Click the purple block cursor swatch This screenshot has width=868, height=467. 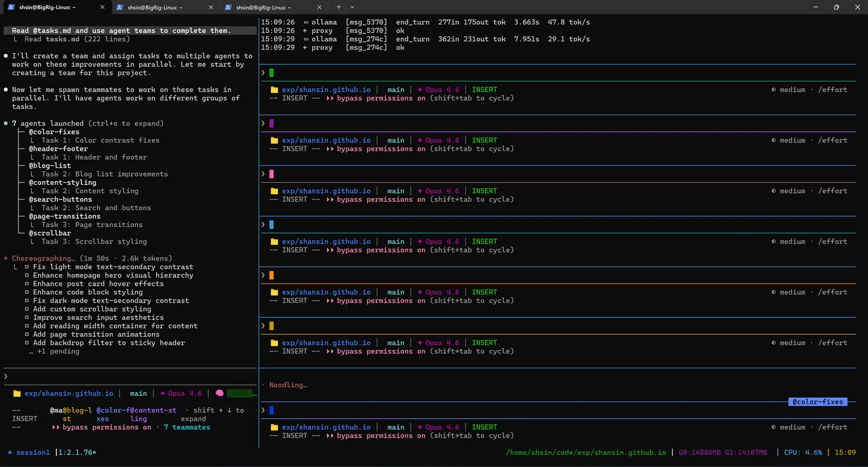pyautogui.click(x=272, y=124)
